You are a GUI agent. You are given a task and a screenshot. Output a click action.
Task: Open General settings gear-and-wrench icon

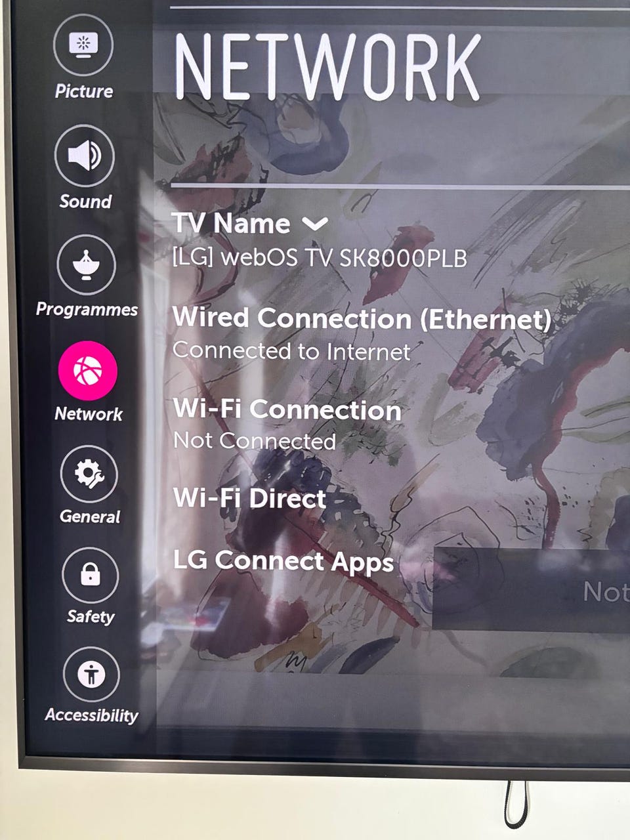(89, 474)
